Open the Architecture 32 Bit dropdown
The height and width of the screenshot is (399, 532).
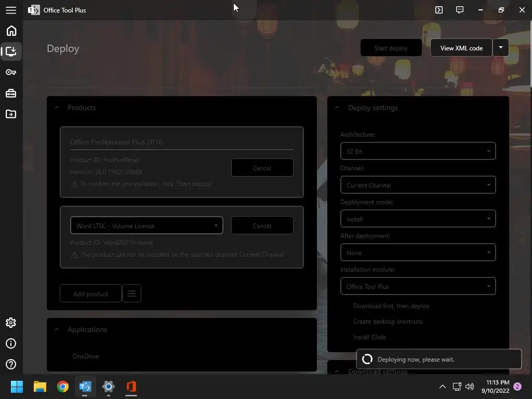418,151
